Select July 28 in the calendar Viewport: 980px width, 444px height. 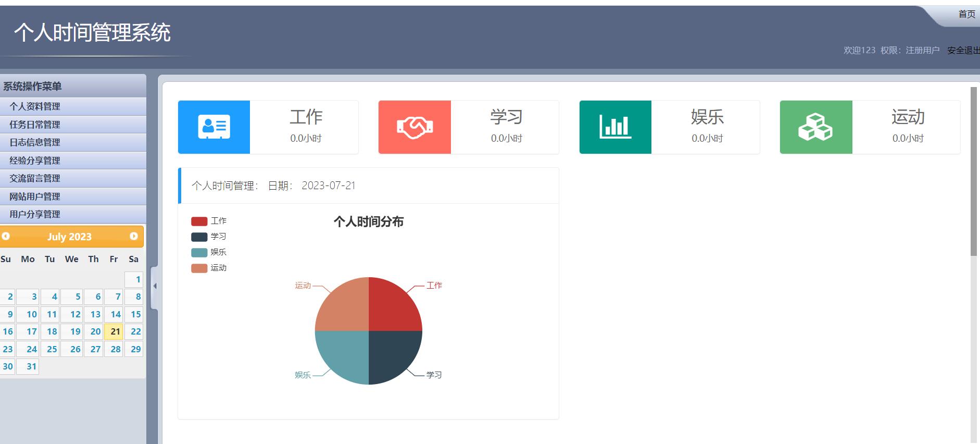(114, 349)
